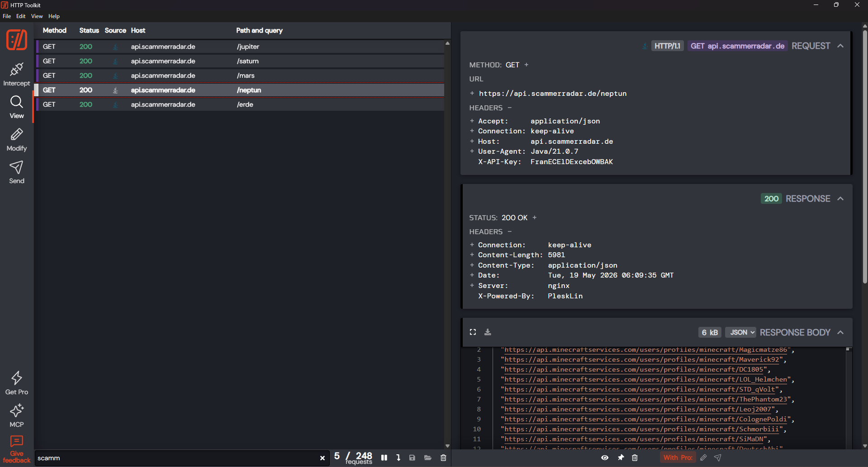Open the Intercept page from the sidebar
The image size is (868, 467).
pyautogui.click(x=17, y=74)
